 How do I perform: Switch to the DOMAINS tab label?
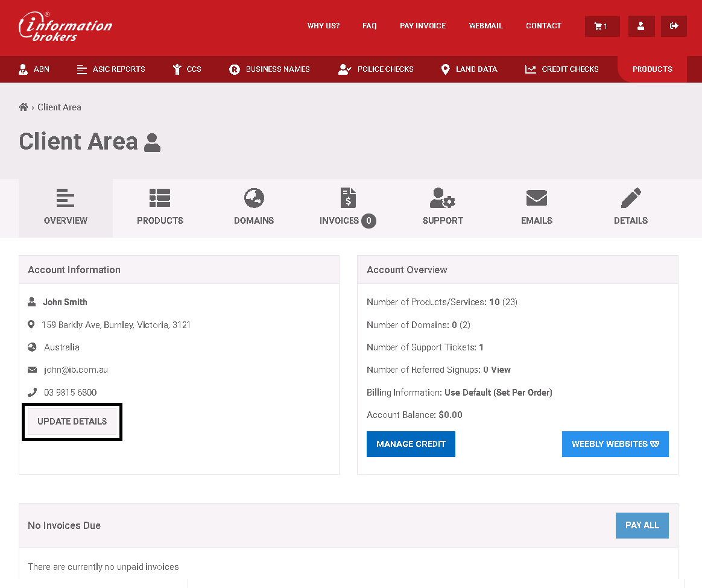pos(254,221)
